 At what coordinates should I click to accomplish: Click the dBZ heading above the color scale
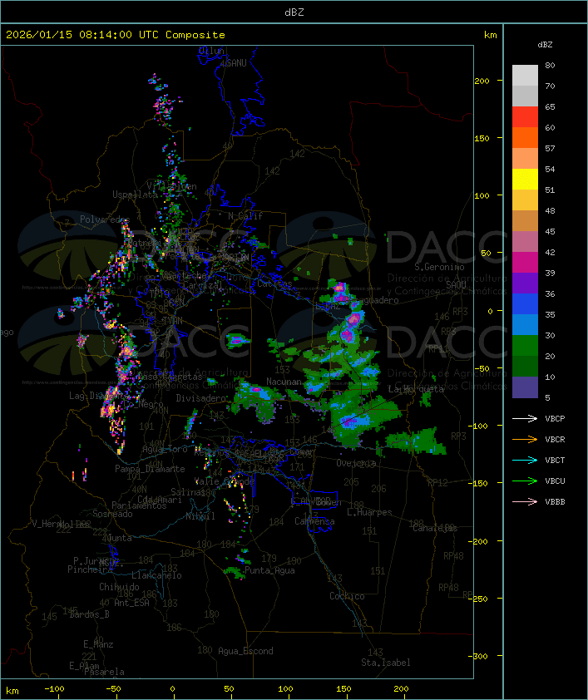545,45
